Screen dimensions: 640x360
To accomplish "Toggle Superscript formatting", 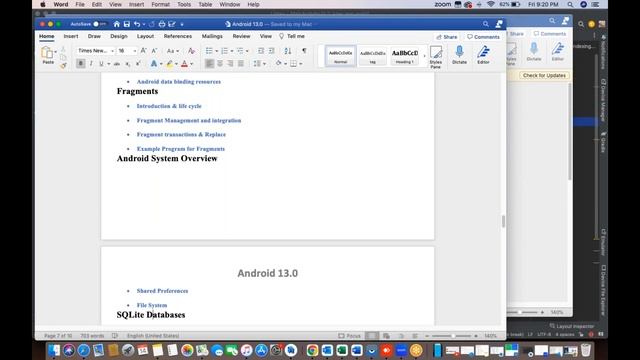I will [138, 64].
